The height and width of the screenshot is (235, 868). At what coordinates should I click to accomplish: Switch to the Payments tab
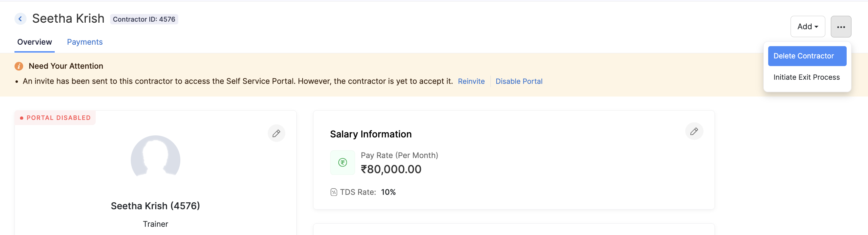coord(85,42)
